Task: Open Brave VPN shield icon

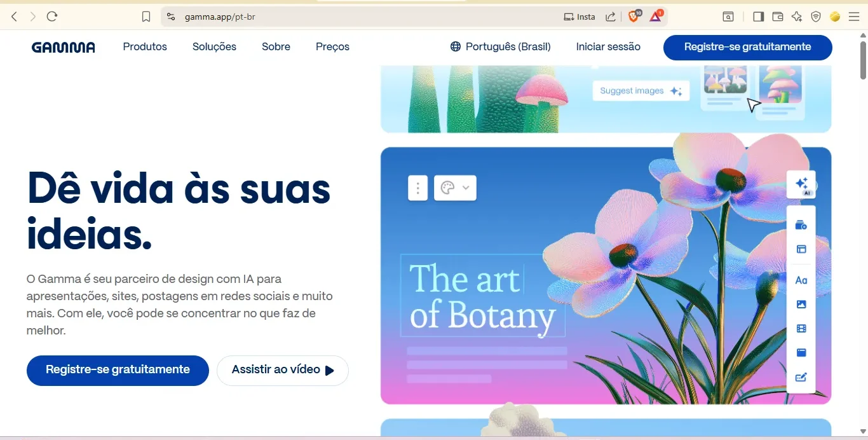Action: tap(816, 17)
